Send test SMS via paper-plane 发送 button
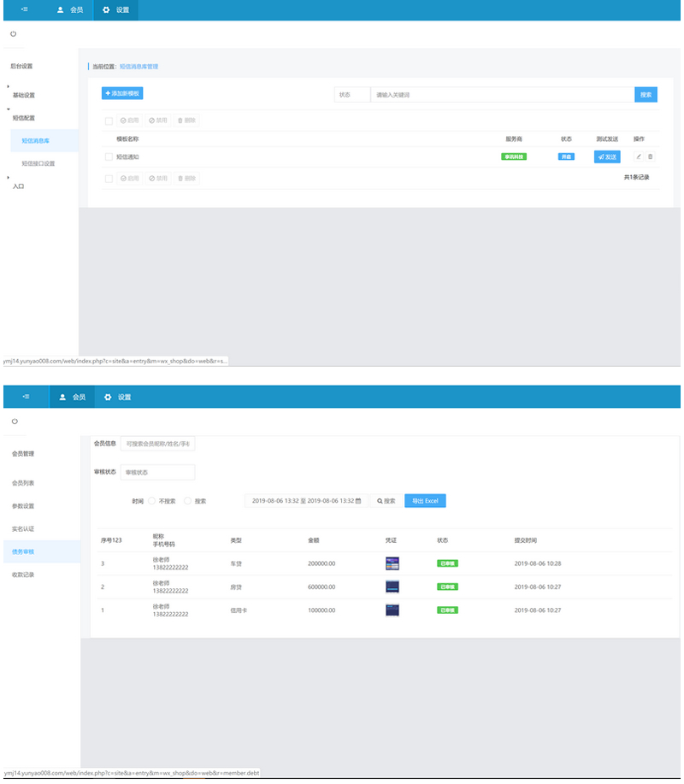This screenshot has height=784, width=684. (606, 156)
